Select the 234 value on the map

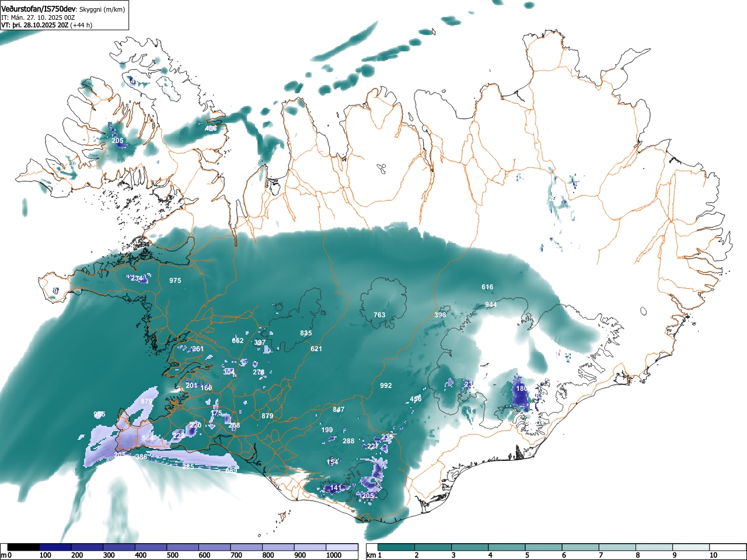point(137,278)
